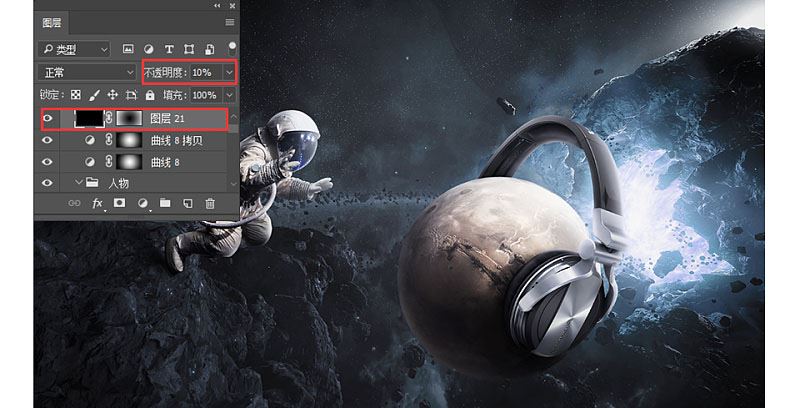Select the black thumbnail of 图层 21
Screen dimensions: 800x408
click(x=89, y=118)
